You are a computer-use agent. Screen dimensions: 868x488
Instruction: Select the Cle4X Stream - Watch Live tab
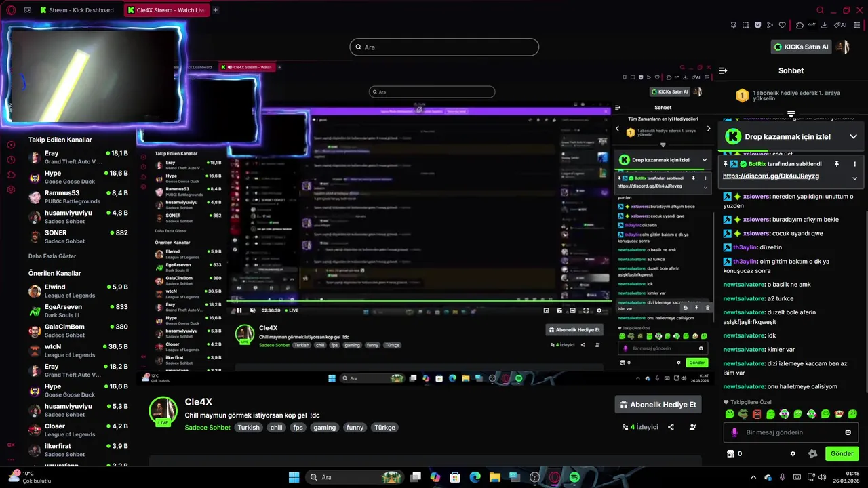click(x=167, y=10)
